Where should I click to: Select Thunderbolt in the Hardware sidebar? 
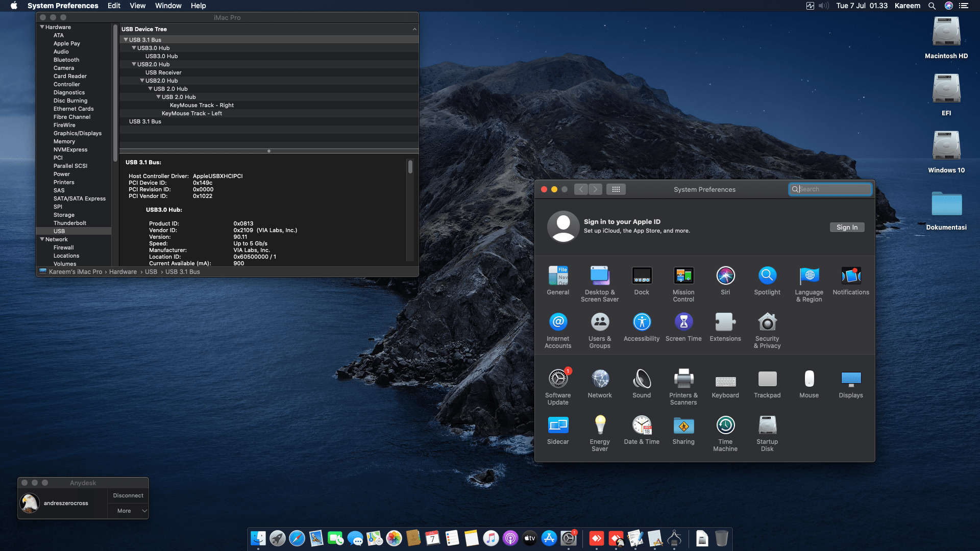point(70,223)
